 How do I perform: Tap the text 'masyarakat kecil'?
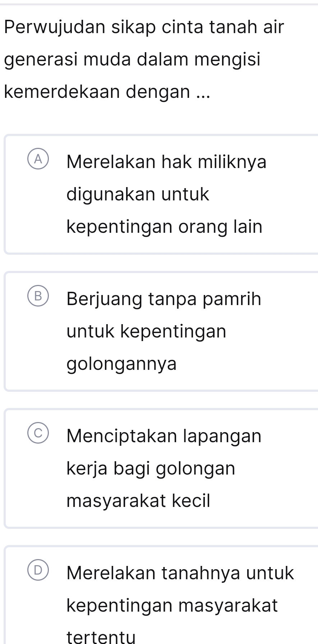[138, 501]
